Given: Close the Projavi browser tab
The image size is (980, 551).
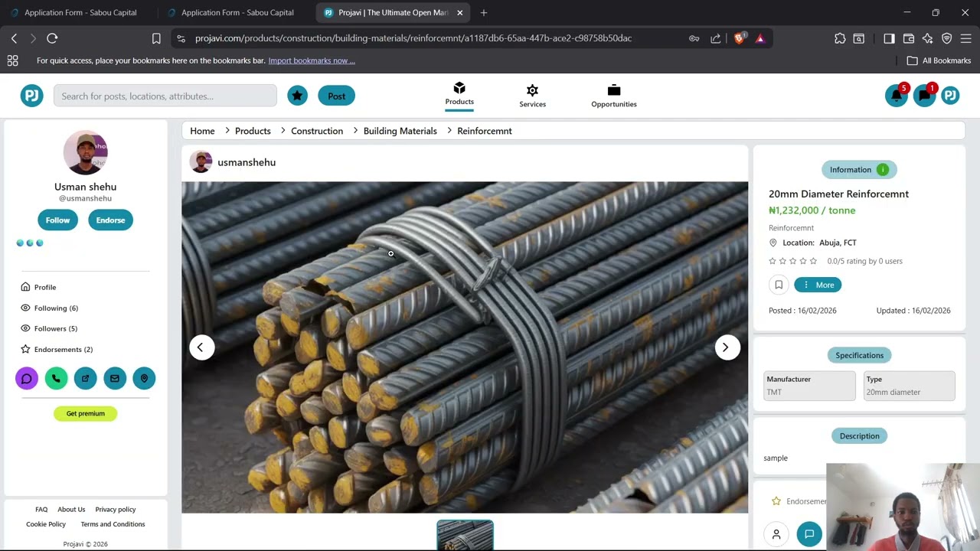Looking at the screenshot, I should (x=460, y=12).
